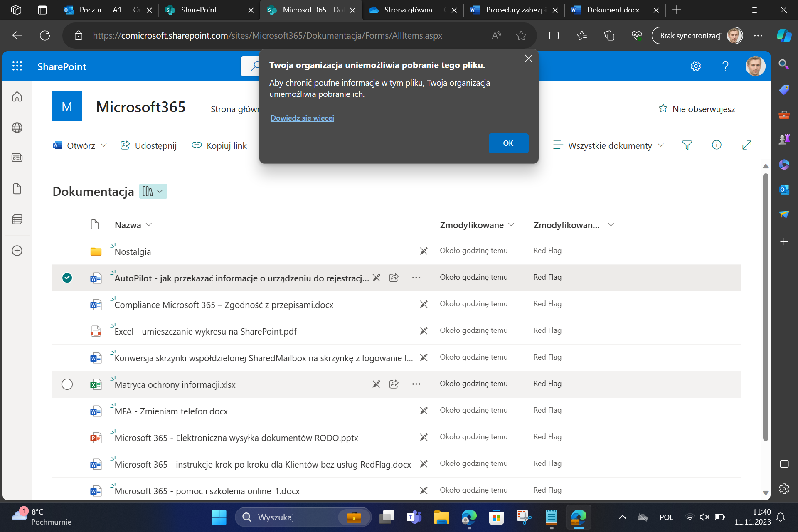Open the Zmodyfikowane column sort menu
The image size is (798, 532).
click(x=477, y=225)
